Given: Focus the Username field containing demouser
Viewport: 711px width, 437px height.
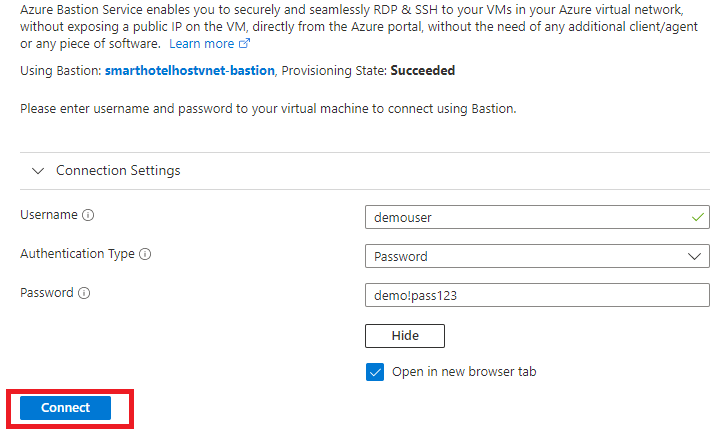Looking at the screenshot, I should pos(537,217).
